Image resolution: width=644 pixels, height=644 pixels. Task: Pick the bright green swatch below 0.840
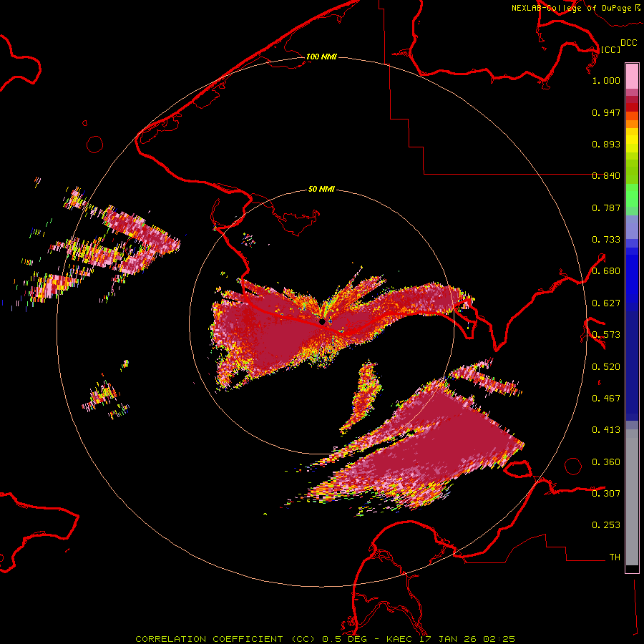(632, 195)
